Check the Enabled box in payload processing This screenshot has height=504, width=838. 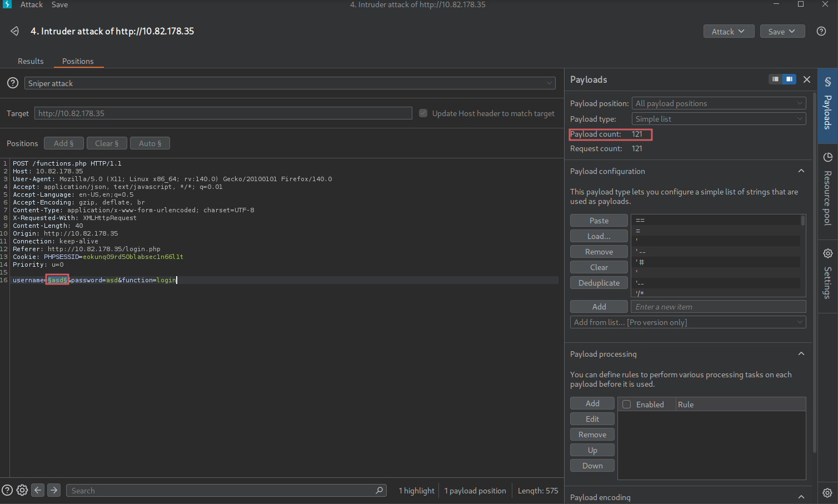coord(627,405)
